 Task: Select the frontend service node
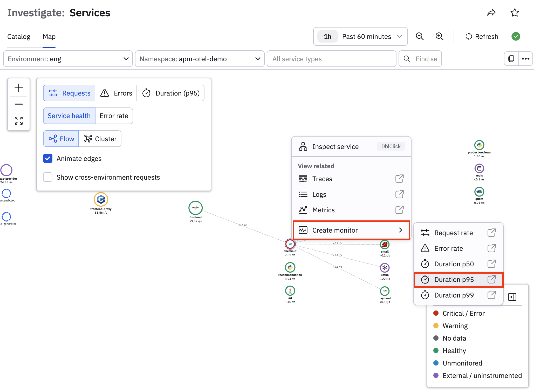195,208
